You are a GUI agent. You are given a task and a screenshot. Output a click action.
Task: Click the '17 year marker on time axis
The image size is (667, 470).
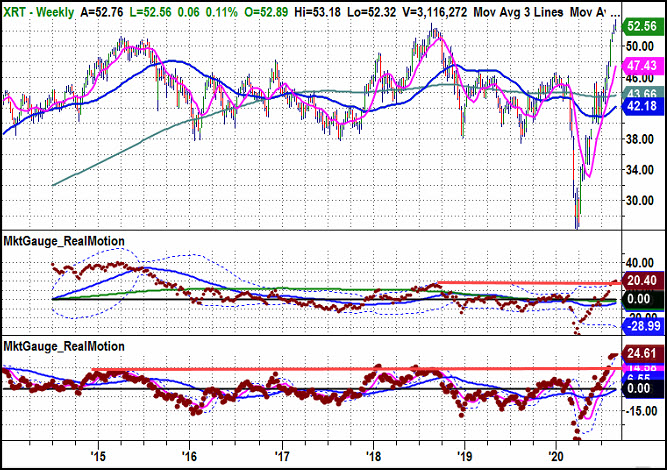[x=282, y=456]
